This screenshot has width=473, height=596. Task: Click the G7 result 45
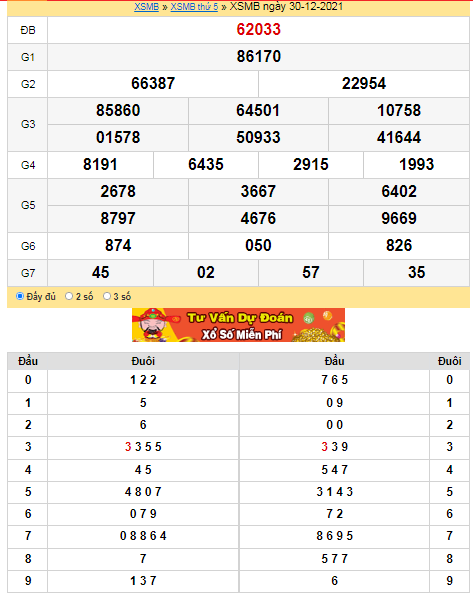click(100, 273)
